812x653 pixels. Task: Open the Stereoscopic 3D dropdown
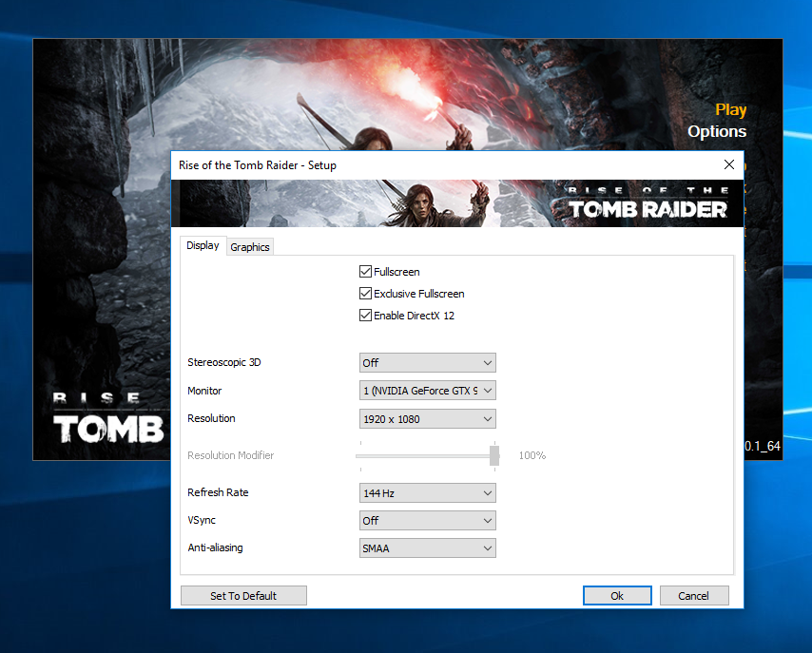click(427, 362)
